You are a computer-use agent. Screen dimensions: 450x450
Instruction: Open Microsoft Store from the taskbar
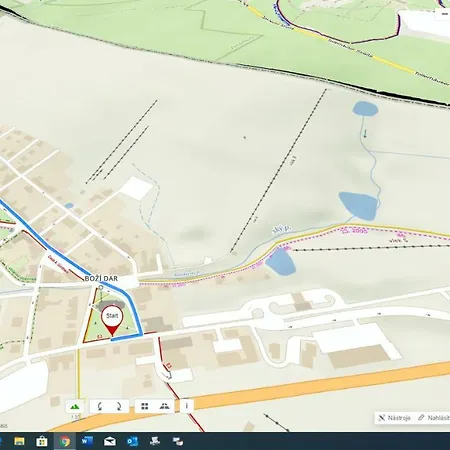(x=42, y=441)
